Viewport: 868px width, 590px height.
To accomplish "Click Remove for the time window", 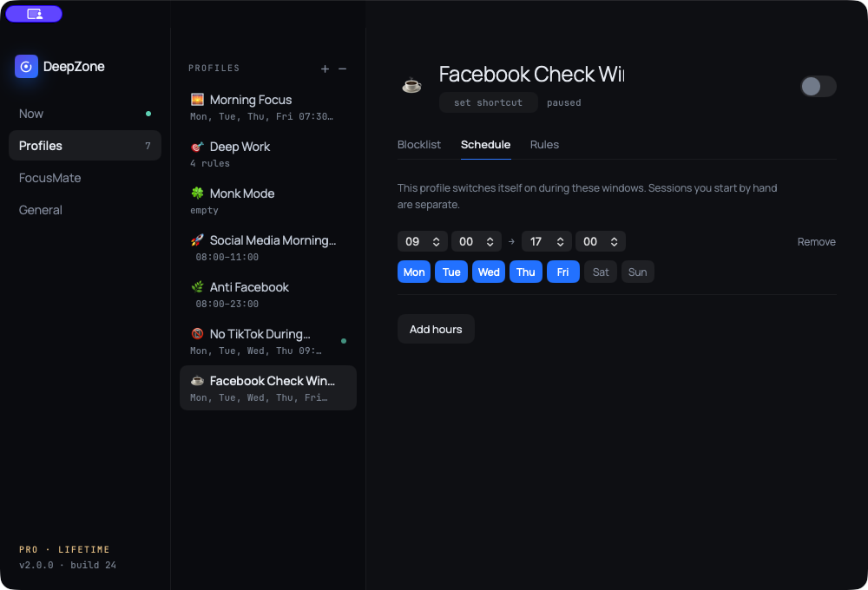I will [816, 242].
